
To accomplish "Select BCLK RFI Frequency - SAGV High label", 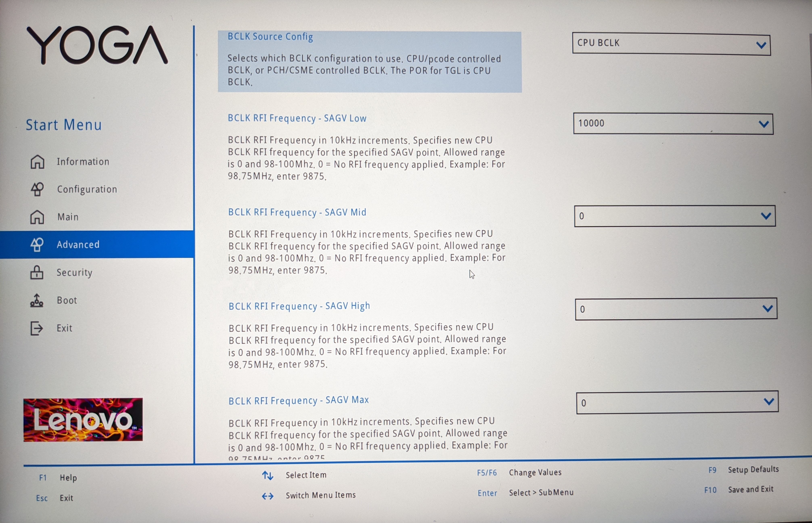I will pos(299,306).
